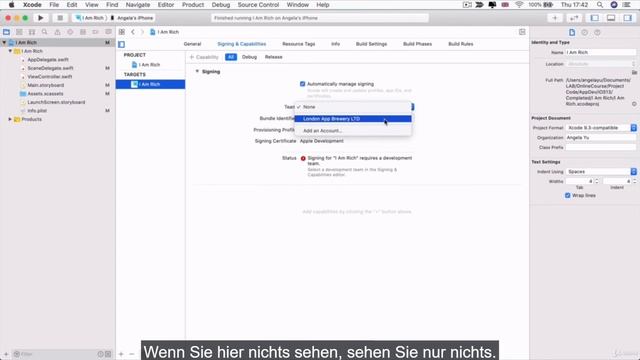Choose the I Am Rich scheme
The height and width of the screenshot is (360, 640).
(x=90, y=18)
